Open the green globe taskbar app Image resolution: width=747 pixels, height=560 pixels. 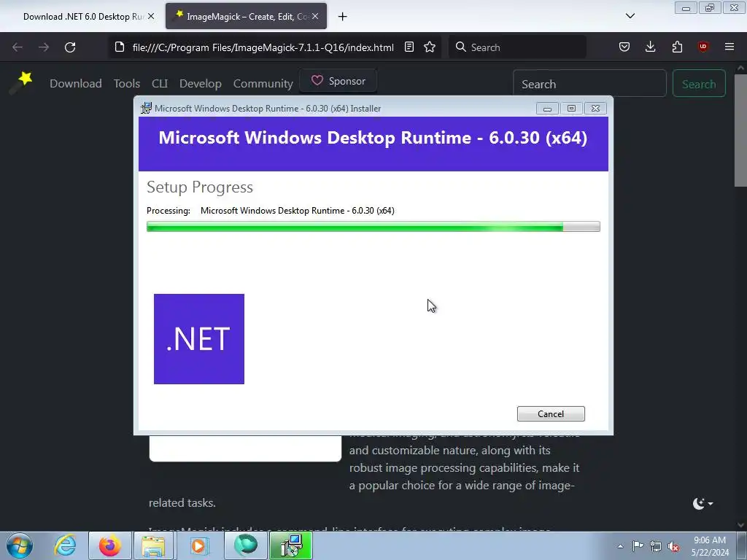pos(246,545)
